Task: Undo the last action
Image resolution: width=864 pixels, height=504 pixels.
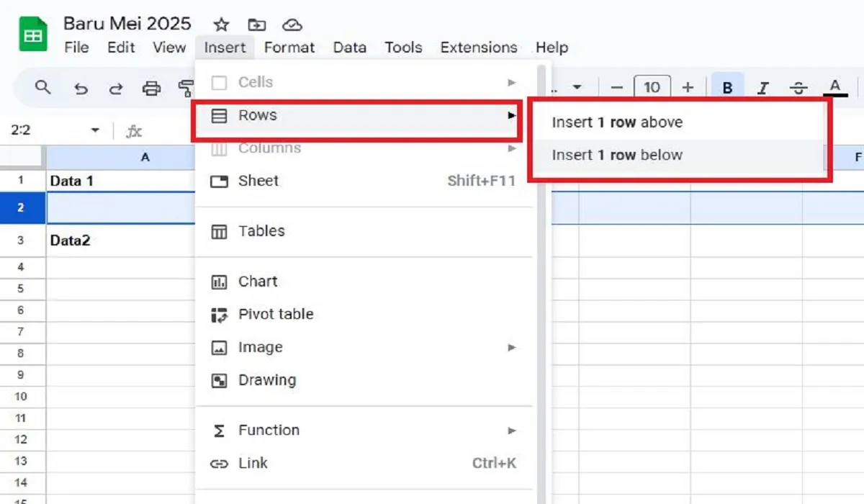Action: pos(79,87)
